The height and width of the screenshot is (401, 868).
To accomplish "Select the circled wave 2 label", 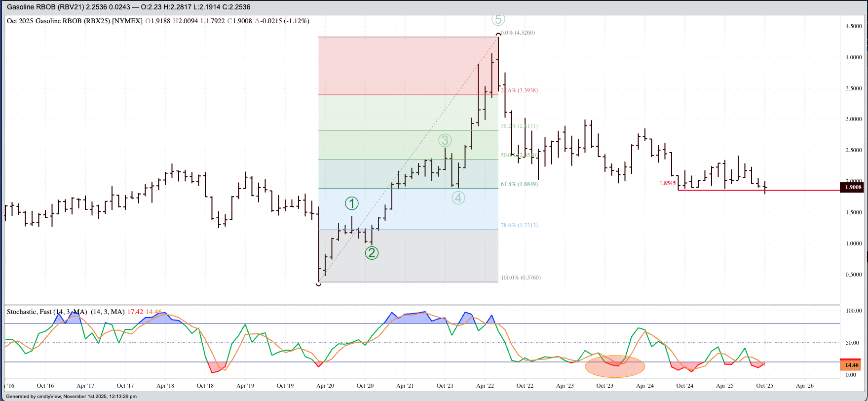I will click(x=372, y=253).
